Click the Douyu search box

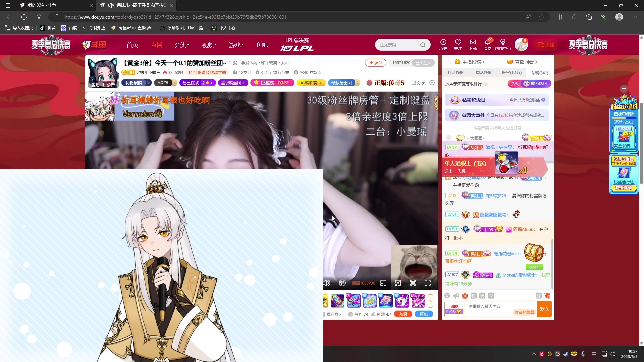402,45
